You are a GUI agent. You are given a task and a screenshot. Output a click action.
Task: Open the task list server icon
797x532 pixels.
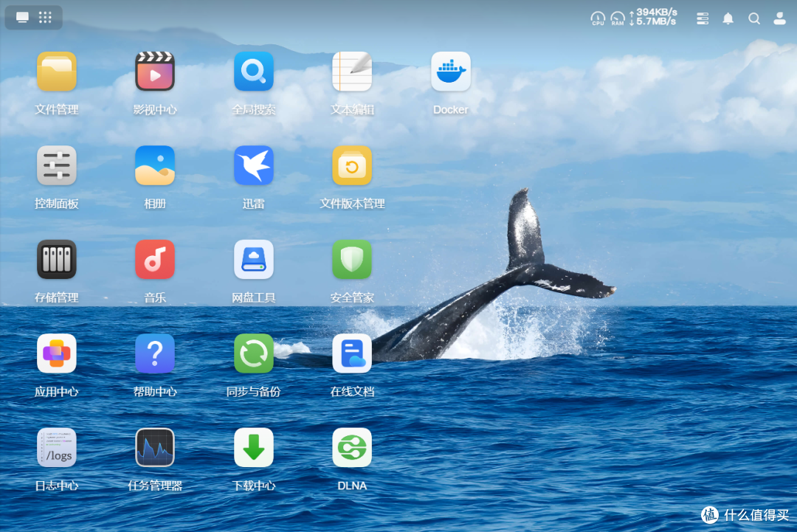tap(703, 18)
